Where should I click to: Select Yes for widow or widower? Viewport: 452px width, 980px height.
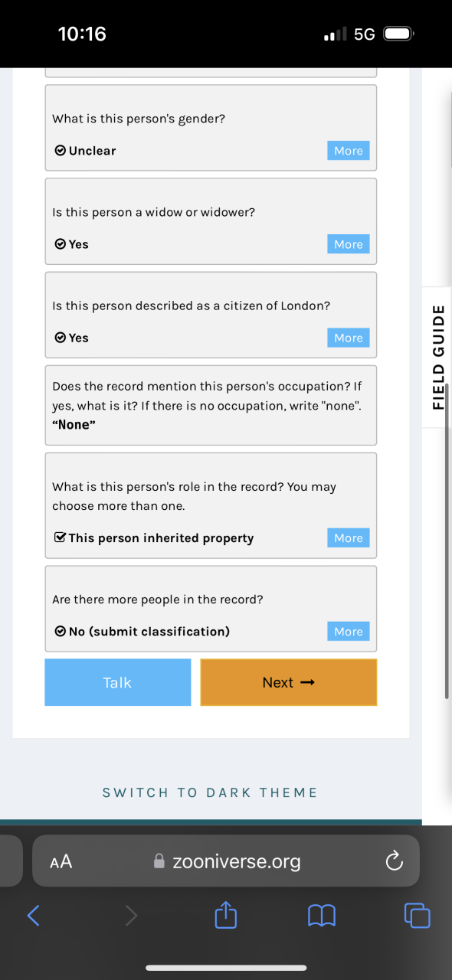[71, 244]
